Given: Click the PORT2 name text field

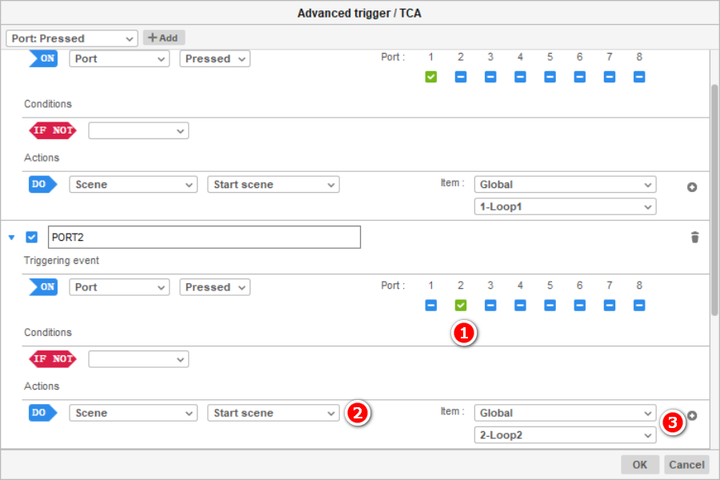Looking at the screenshot, I should pos(203,237).
